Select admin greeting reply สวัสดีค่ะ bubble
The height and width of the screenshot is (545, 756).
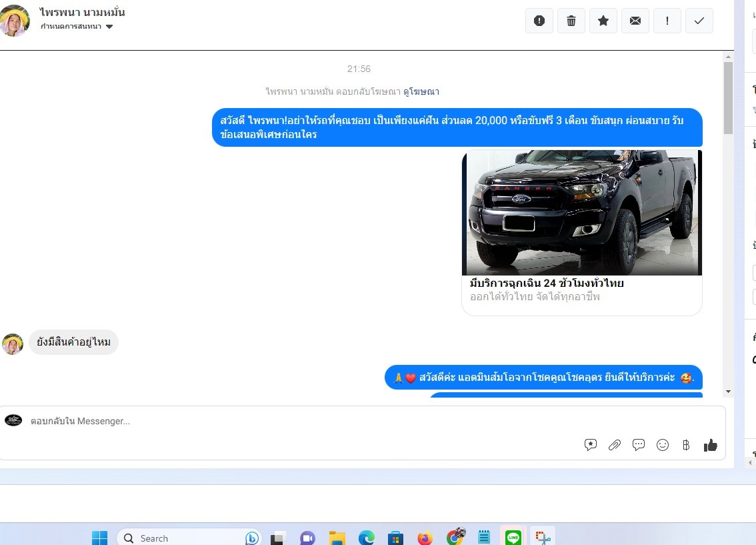(543, 377)
